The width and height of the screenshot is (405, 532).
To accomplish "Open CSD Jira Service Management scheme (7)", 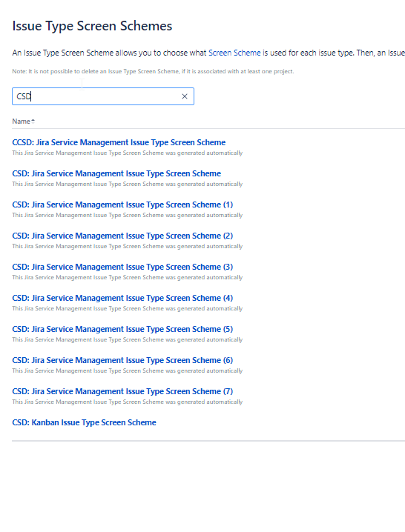I will pyautogui.click(x=122, y=391).
